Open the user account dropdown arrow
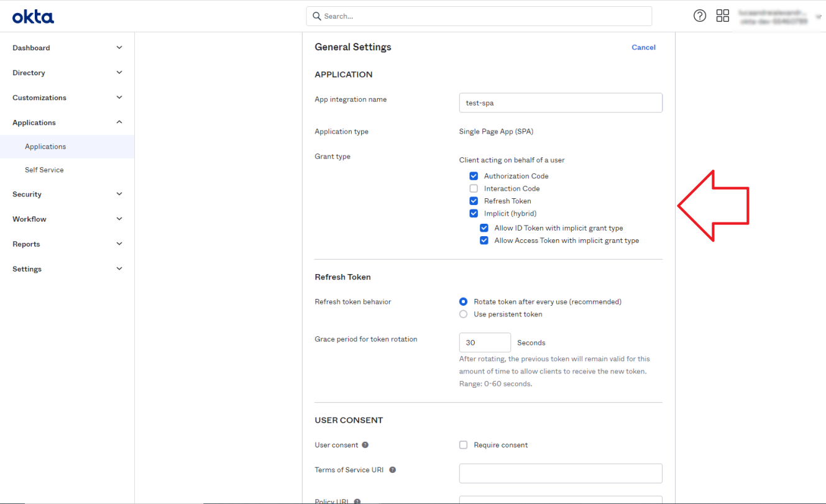The image size is (826, 504). (x=818, y=17)
